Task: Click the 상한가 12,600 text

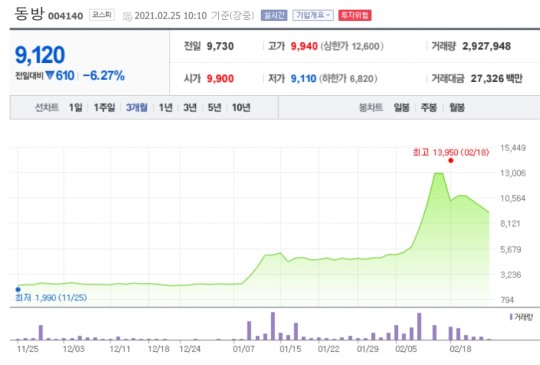Action: [352, 46]
